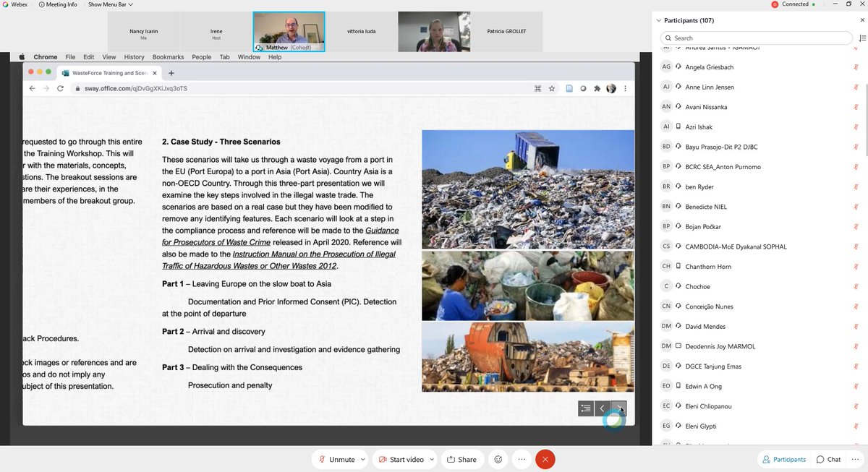Screen dimensions: 868x472
Task: Select participant Bojan Počkar
Action: 759,226
